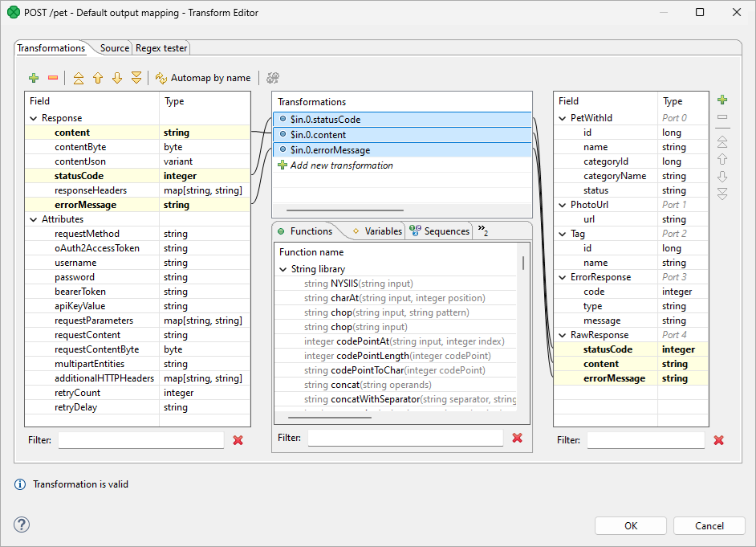This screenshot has width=756, height=547.
Task: Click the OK button
Action: point(630,525)
